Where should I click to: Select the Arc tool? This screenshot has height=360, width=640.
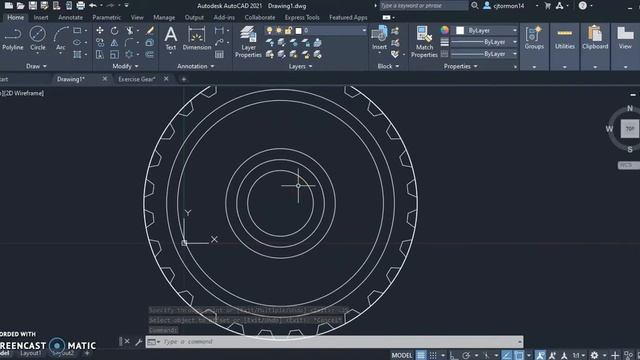tap(61, 38)
